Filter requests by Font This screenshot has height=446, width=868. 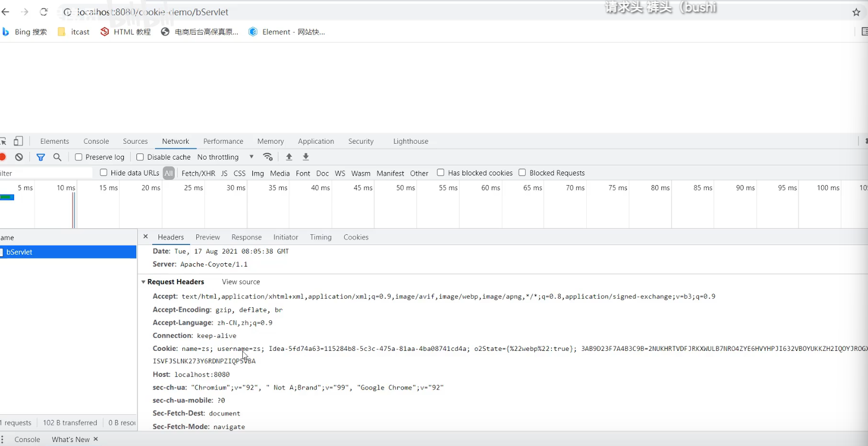[303, 173]
